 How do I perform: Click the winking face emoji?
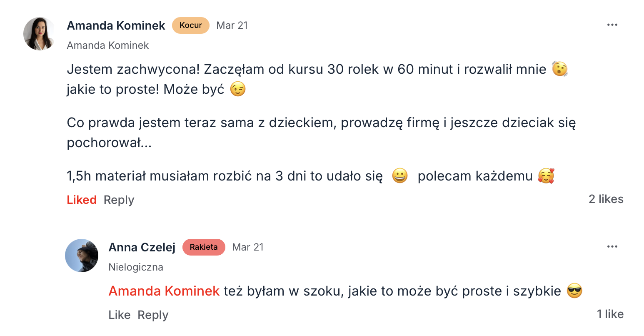[x=238, y=89]
